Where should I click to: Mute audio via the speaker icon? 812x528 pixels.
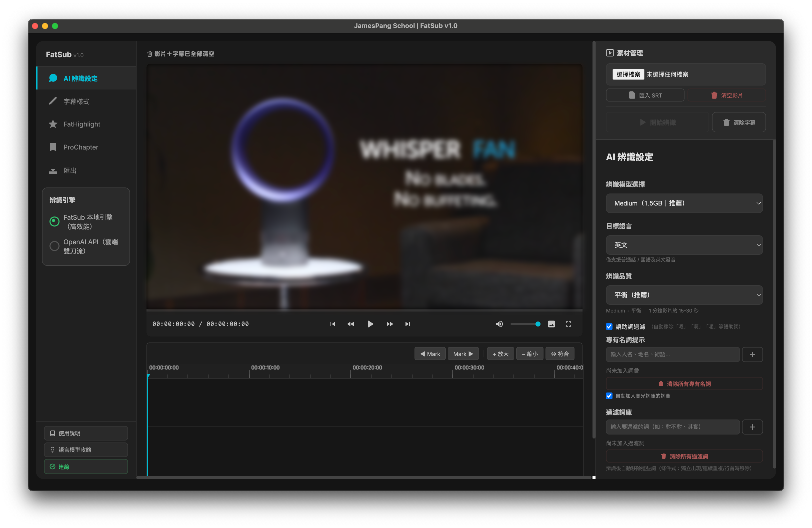pyautogui.click(x=499, y=324)
